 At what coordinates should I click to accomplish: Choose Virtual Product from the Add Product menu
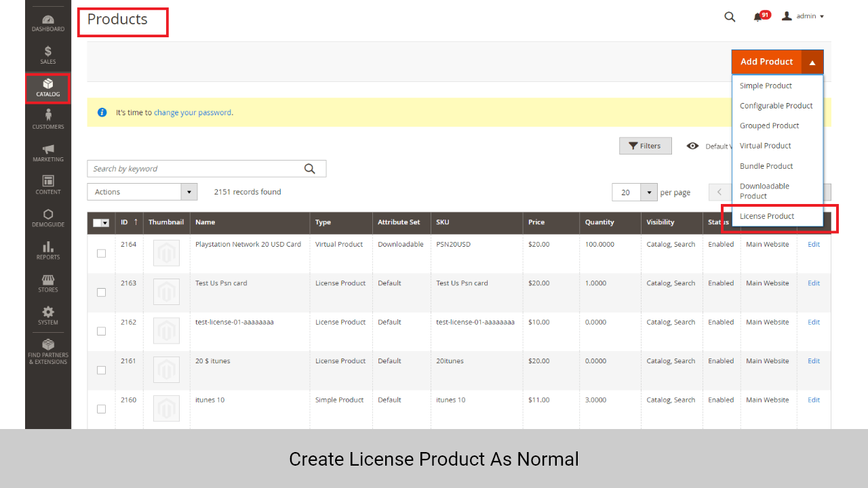tap(765, 145)
